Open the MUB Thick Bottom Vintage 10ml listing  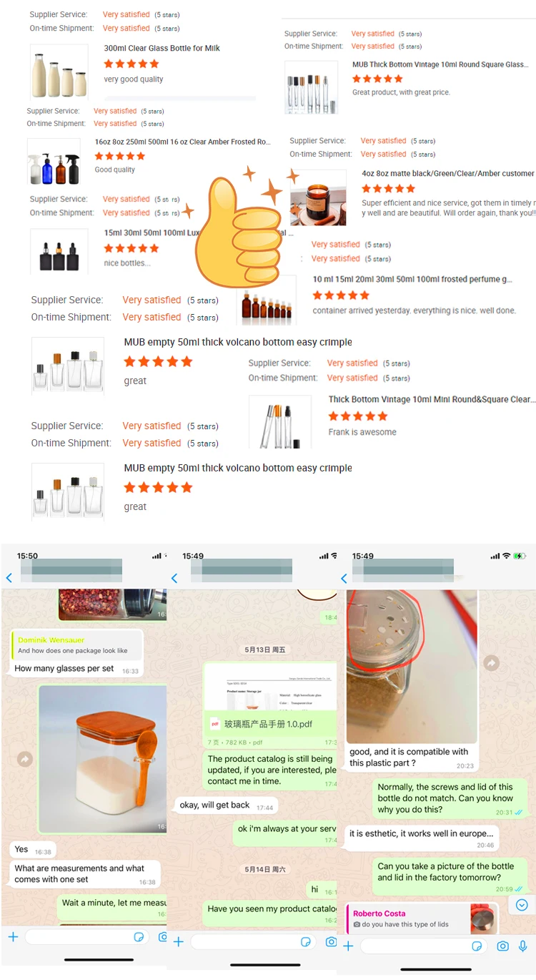pos(440,64)
